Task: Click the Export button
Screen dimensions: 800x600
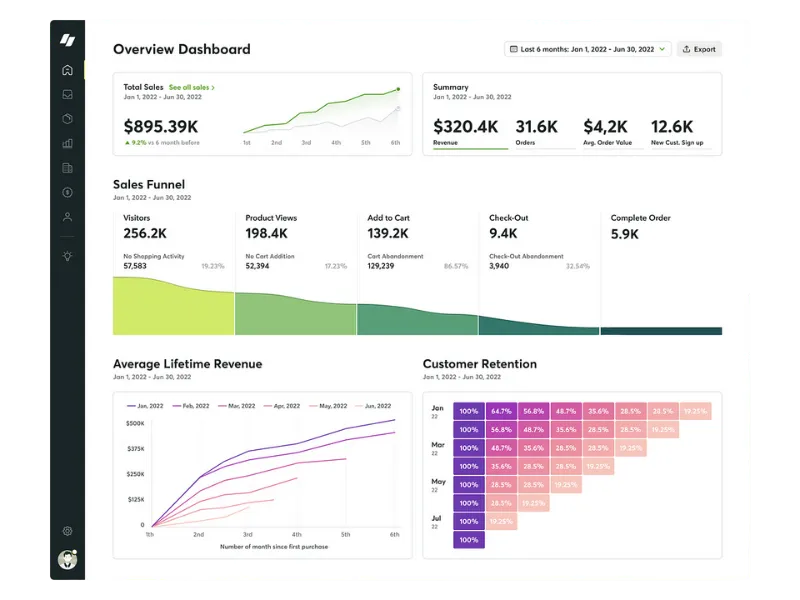Action: (x=699, y=49)
